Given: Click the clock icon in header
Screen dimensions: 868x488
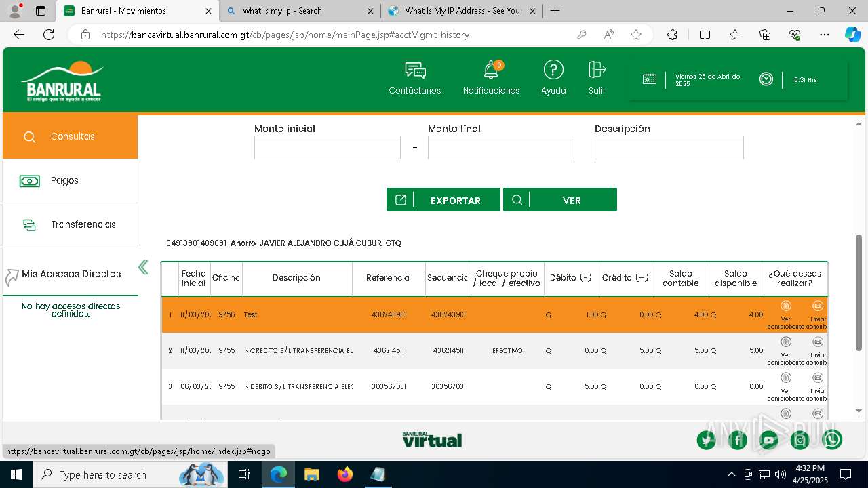Looking at the screenshot, I should point(766,79).
